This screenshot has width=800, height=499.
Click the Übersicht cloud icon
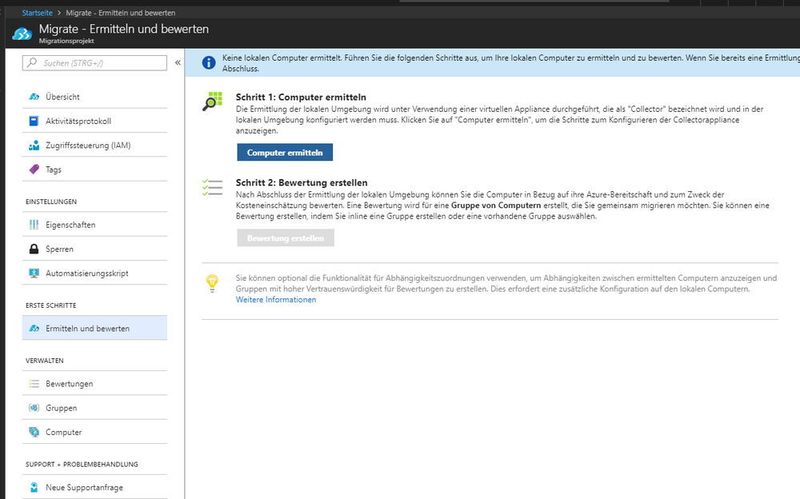pyautogui.click(x=34, y=96)
